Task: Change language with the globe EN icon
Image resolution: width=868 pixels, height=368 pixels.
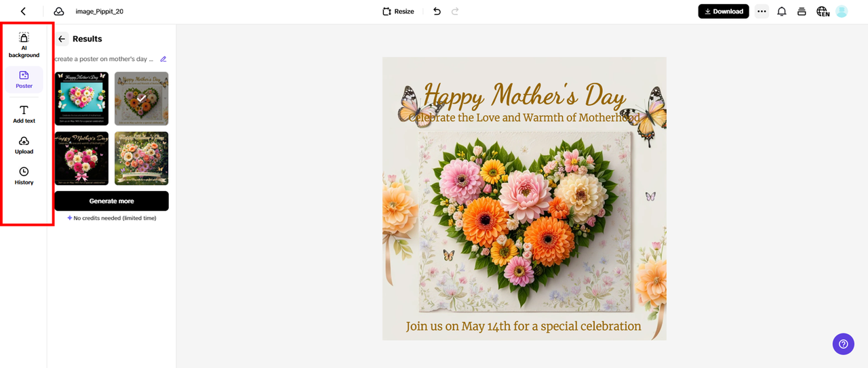Action: coord(823,12)
